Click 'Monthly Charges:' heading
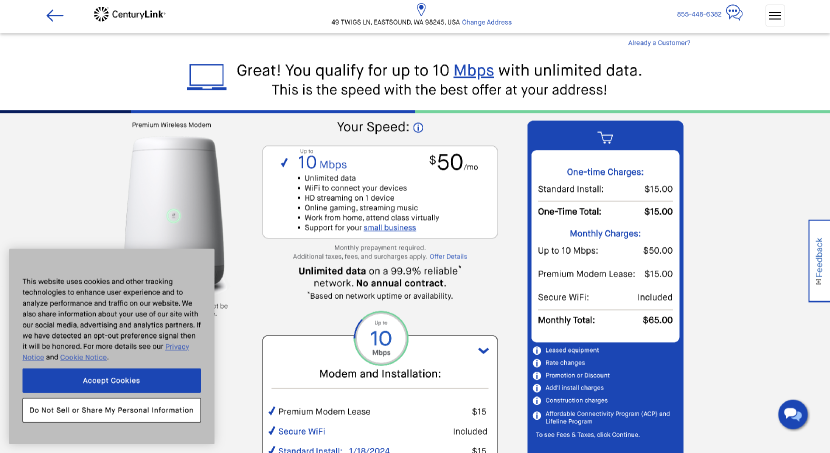 click(605, 233)
